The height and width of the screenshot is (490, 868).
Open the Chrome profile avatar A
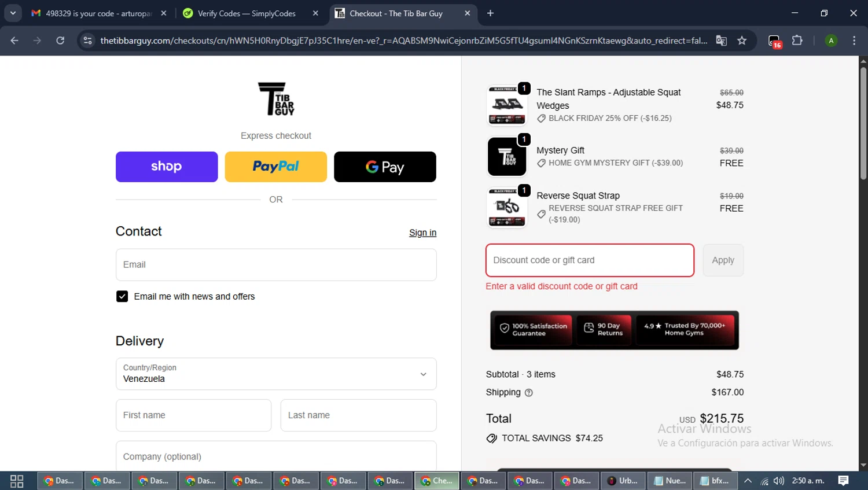point(831,40)
